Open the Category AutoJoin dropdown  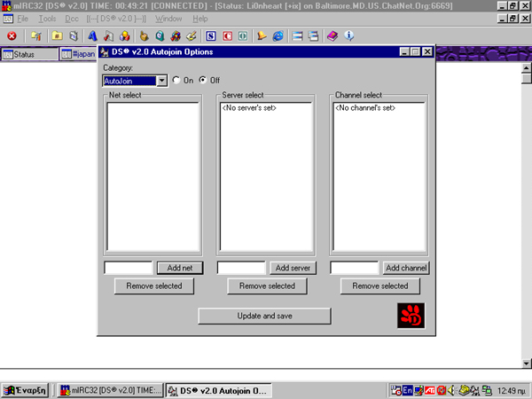tap(162, 81)
